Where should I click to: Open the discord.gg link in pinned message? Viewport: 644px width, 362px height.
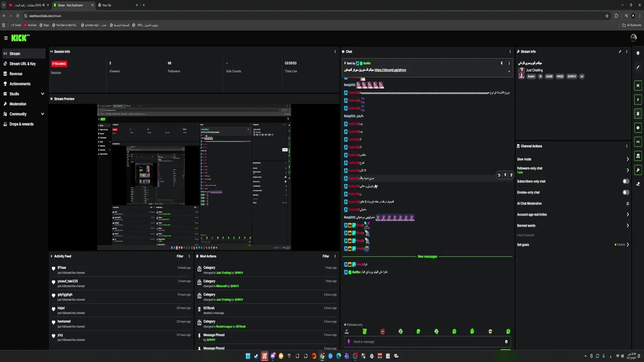390,70
